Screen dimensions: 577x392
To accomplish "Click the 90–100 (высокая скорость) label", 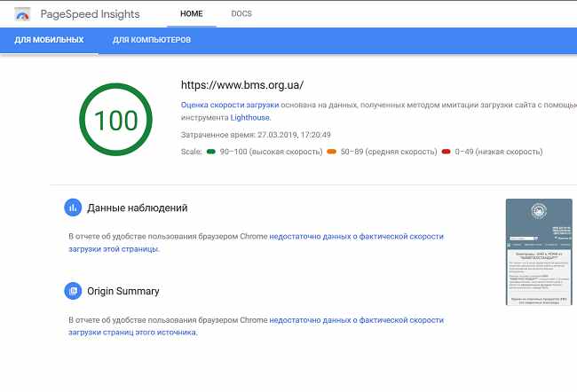I will 272,152.
